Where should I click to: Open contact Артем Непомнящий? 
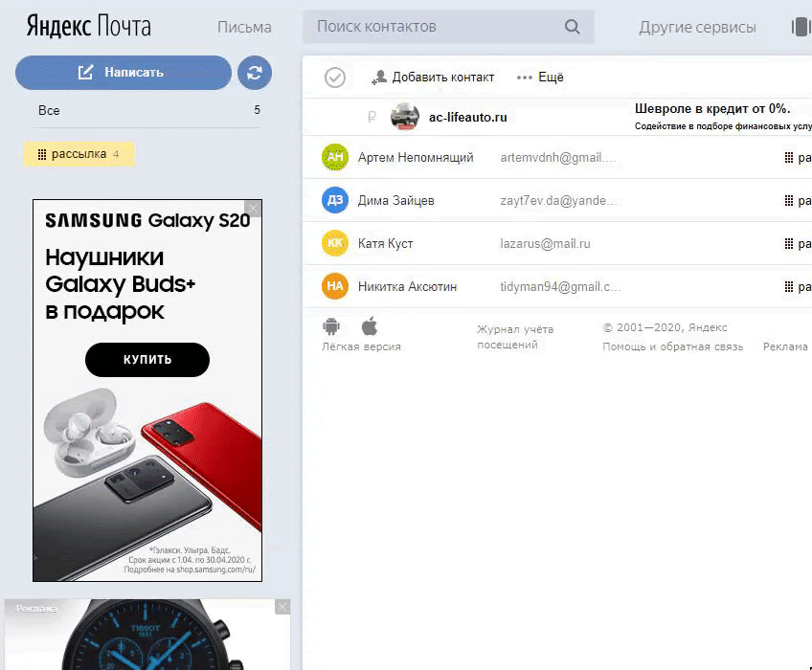[x=416, y=157]
